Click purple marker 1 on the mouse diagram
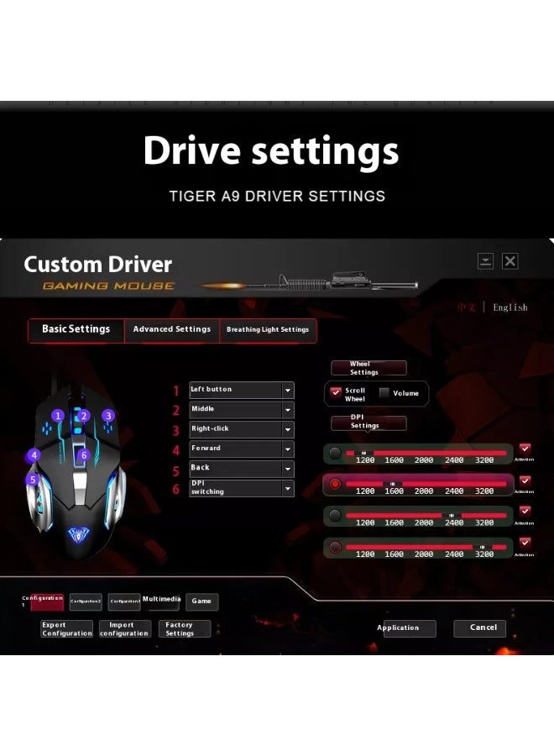 click(58, 416)
